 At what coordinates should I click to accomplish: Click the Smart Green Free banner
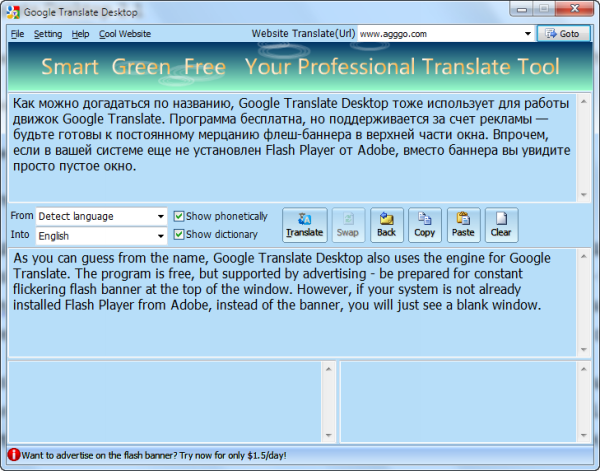pyautogui.click(x=300, y=67)
